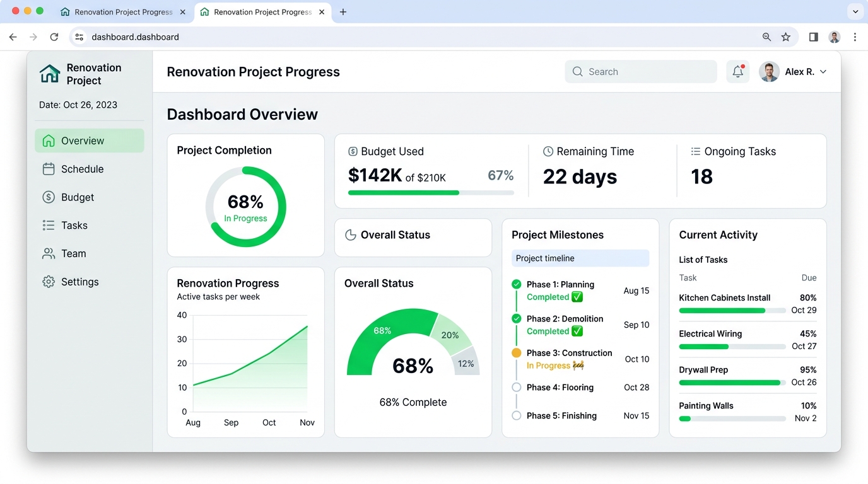Click the Project Completion 68% ring
Viewport: 868px width, 484px height.
coord(246,207)
